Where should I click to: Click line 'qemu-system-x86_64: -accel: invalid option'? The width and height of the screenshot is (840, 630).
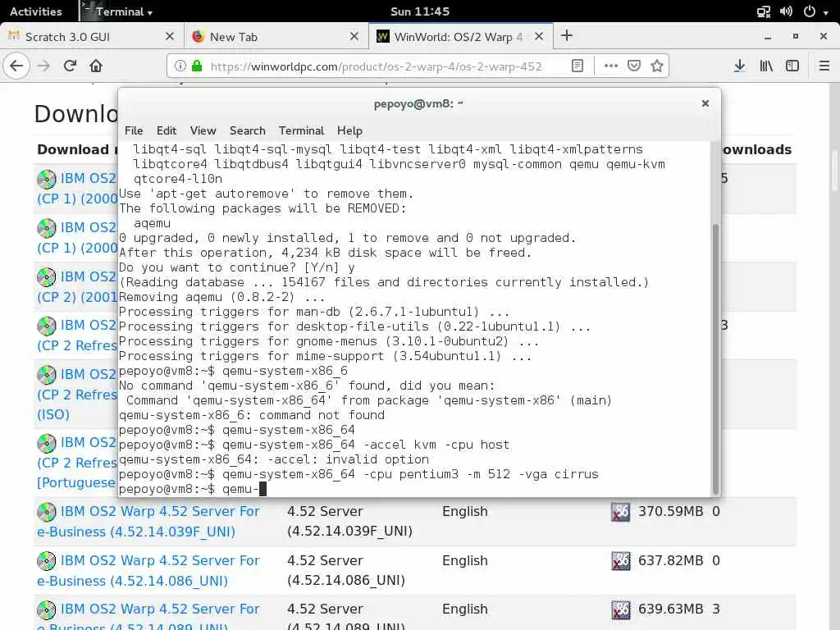(x=274, y=459)
